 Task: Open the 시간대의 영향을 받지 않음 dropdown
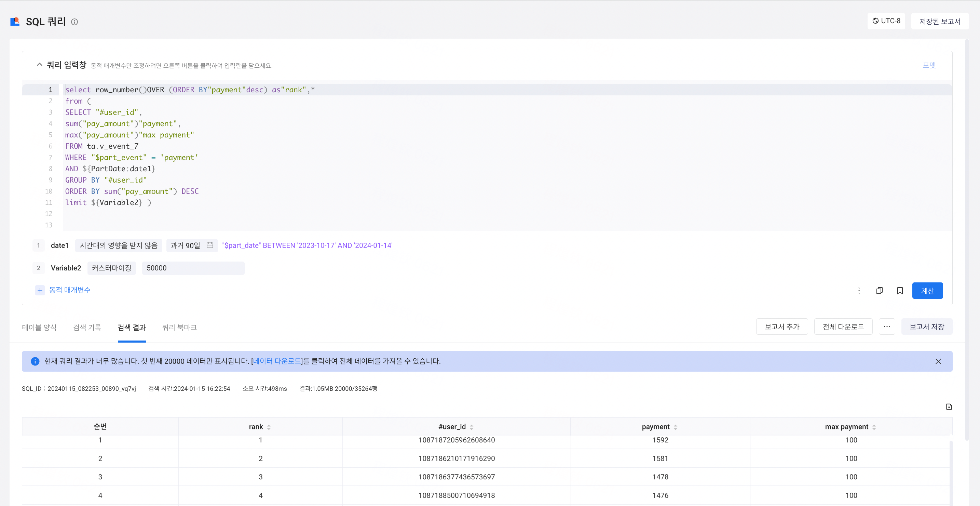point(119,245)
